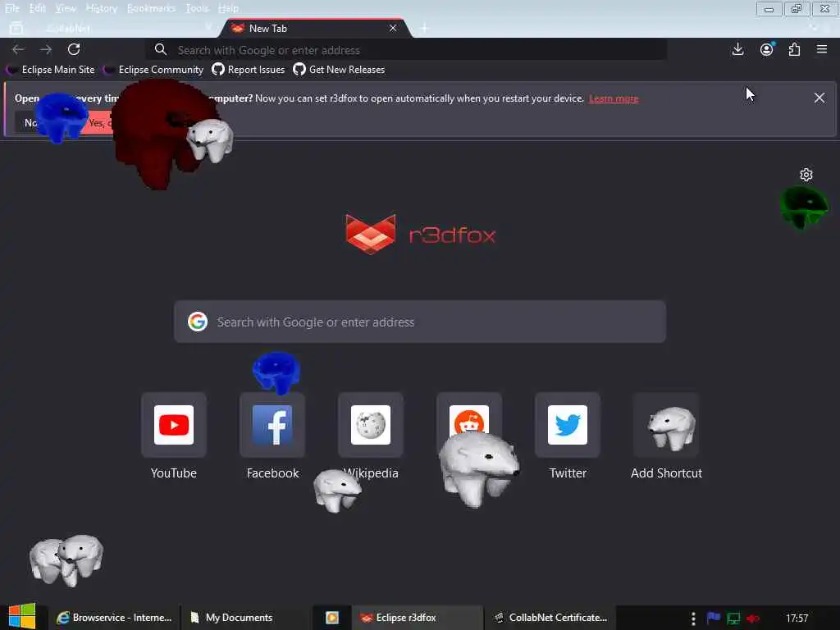Image resolution: width=840 pixels, height=630 pixels.
Task: Open the account profile icon
Action: tap(767, 49)
